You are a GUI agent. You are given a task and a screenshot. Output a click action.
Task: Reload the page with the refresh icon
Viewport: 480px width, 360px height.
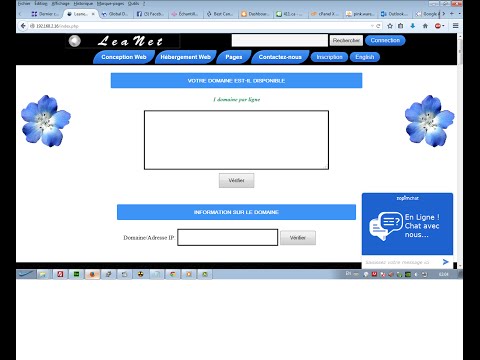pyautogui.click(x=378, y=26)
